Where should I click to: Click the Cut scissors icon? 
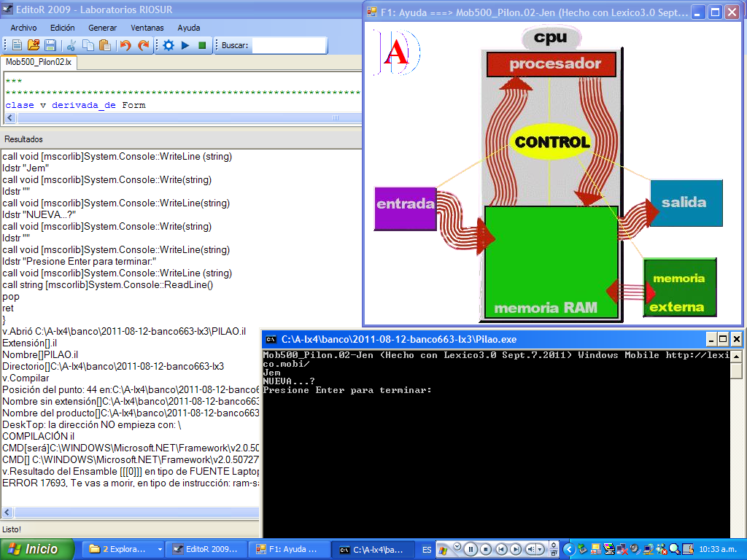(71, 45)
